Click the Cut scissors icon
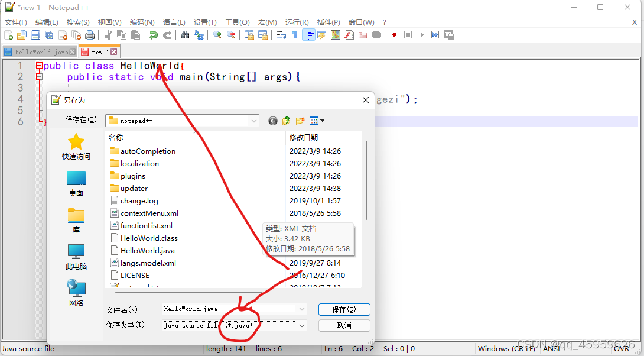 [108, 35]
